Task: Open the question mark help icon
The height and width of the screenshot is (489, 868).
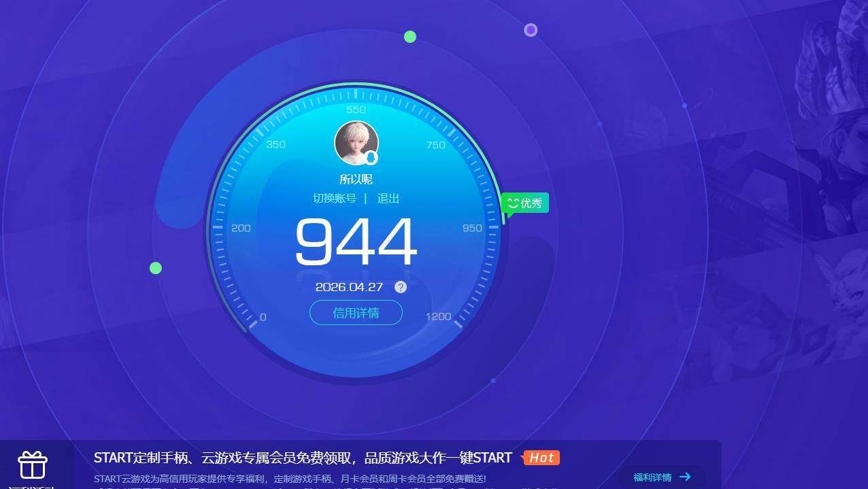Action: pyautogui.click(x=401, y=287)
